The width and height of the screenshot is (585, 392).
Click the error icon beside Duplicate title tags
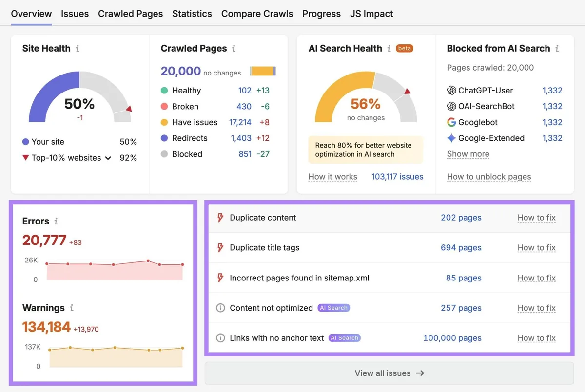[x=220, y=248]
